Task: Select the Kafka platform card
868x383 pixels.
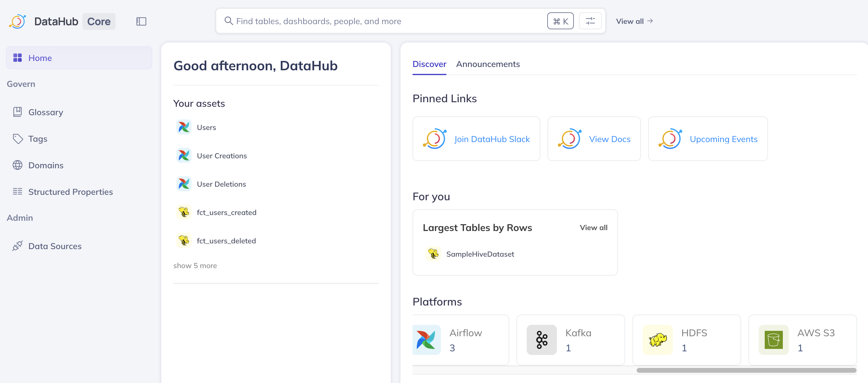Action: tap(570, 340)
